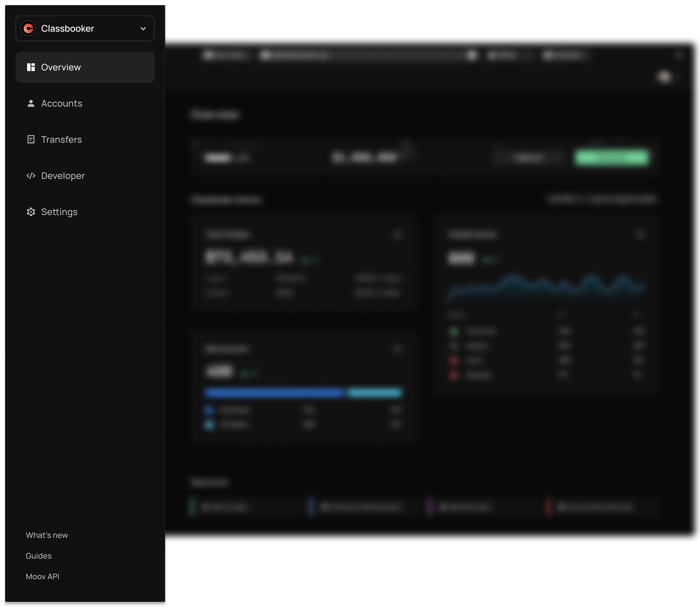The width and height of the screenshot is (700, 607).
Task: Open the What's new link
Action: click(47, 535)
